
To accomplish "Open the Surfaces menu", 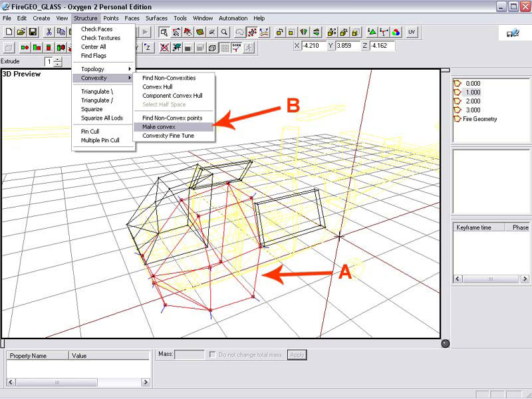I will pyautogui.click(x=156, y=18).
